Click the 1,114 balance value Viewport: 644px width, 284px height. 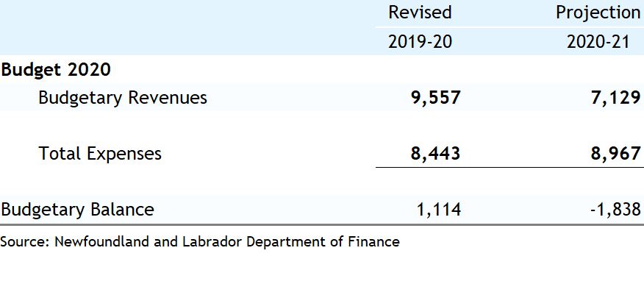(439, 210)
